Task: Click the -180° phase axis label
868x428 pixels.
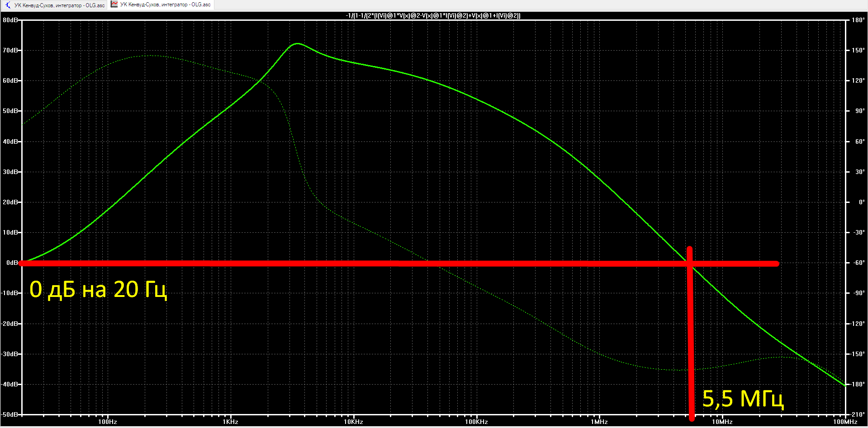Action: point(858,384)
